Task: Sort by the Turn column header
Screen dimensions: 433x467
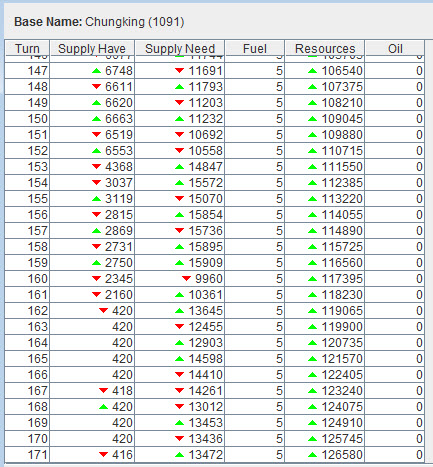Action: tap(27, 48)
